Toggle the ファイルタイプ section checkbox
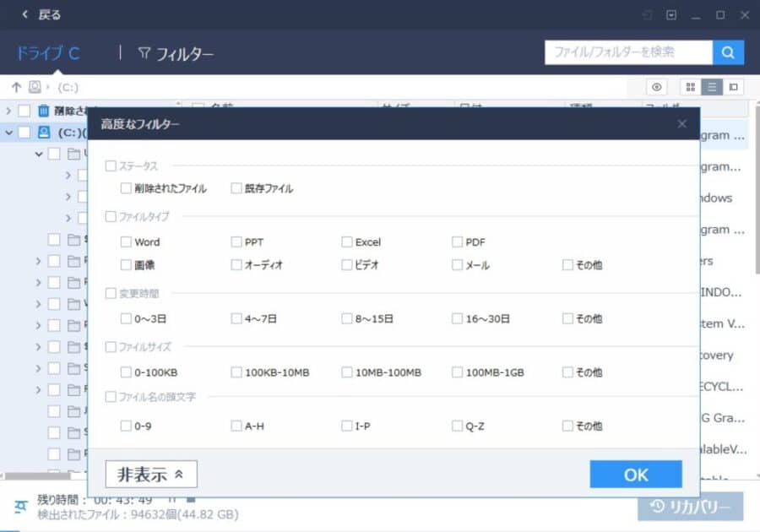This screenshot has height=532, width=760. coord(111,216)
